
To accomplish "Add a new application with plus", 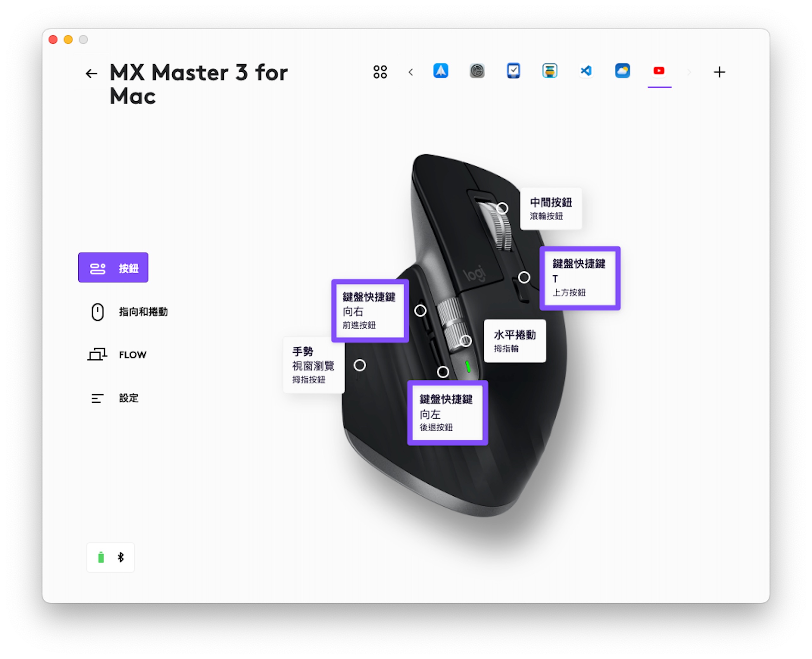I will pyautogui.click(x=719, y=72).
